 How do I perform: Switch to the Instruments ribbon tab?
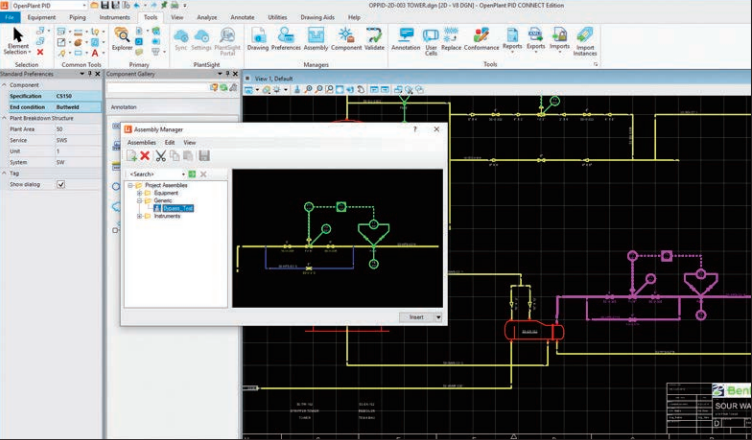tap(115, 17)
